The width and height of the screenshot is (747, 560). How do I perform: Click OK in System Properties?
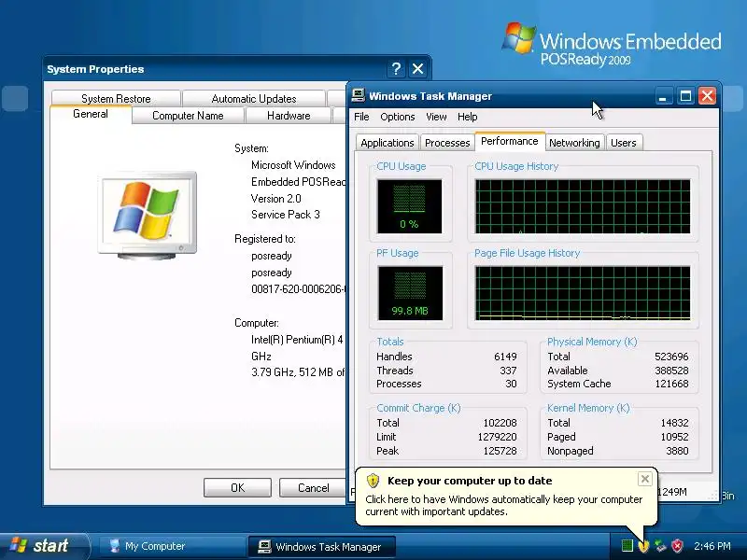pos(237,487)
